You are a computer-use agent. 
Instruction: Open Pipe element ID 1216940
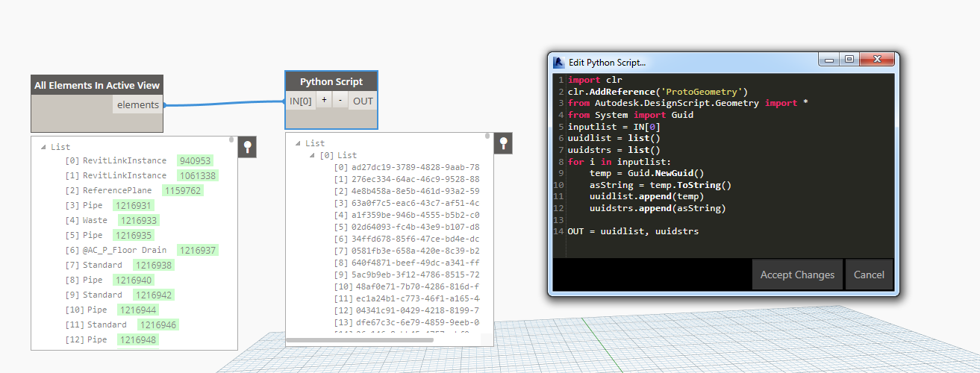[134, 280]
